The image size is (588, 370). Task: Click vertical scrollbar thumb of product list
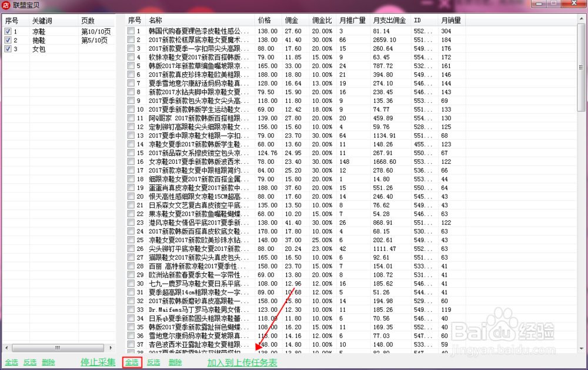coord(581,68)
